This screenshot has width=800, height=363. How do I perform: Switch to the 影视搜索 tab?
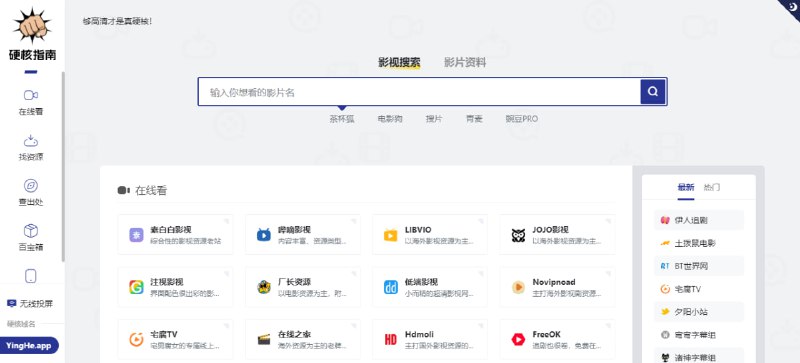click(x=399, y=63)
